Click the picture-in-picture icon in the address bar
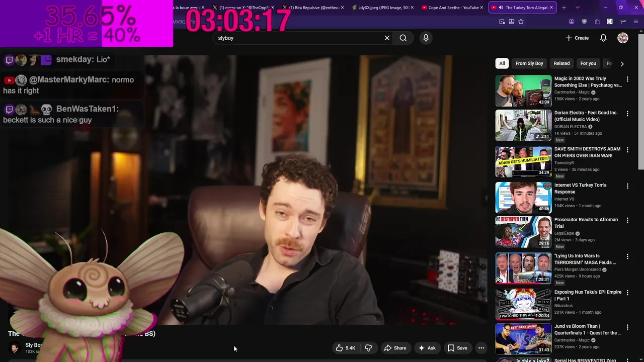Screen dimensions: 644x362 (502, 22)
